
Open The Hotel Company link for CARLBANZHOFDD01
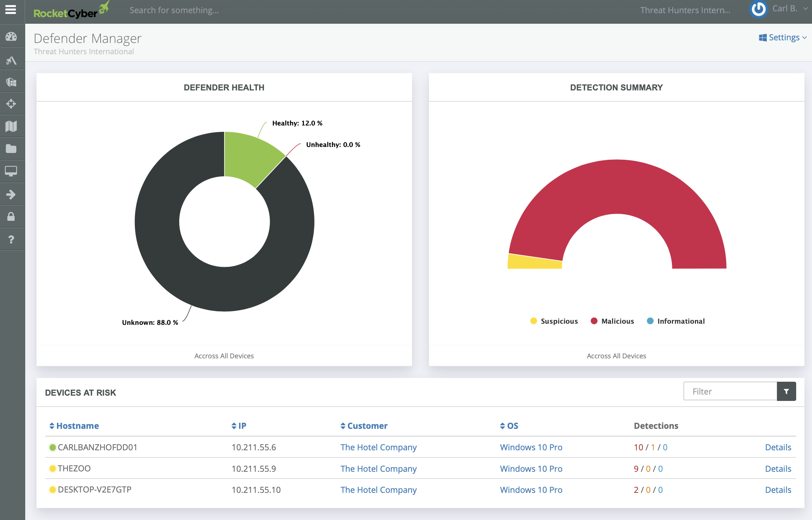pos(379,447)
